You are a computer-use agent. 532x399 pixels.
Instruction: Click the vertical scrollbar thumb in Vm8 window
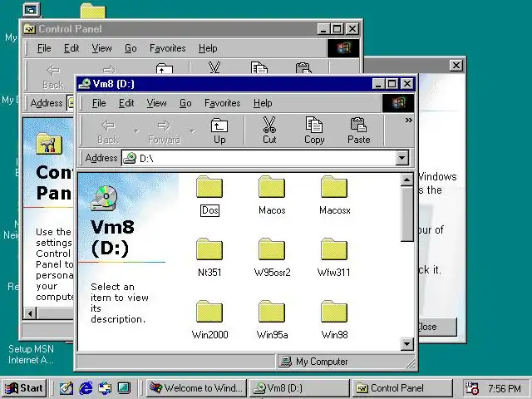406,214
